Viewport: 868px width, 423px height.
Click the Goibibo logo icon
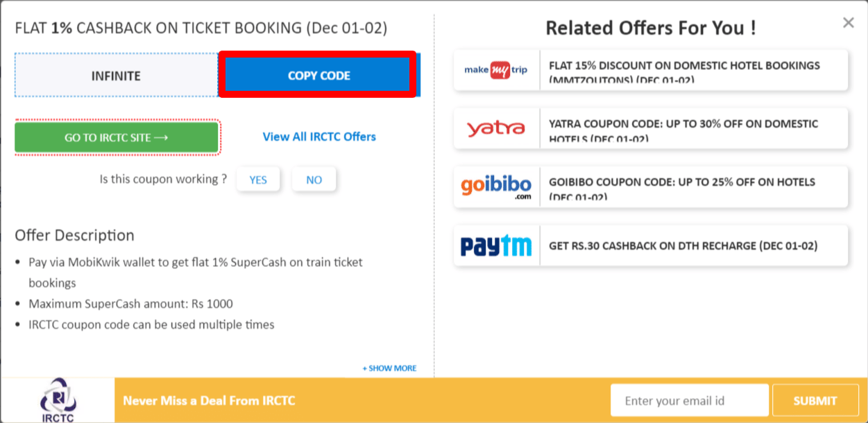coord(497,187)
